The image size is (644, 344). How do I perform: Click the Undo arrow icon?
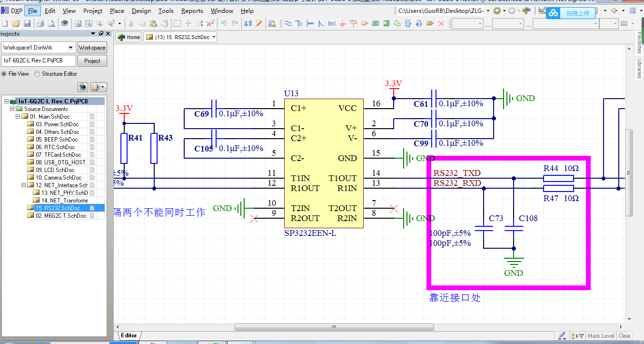coord(224,23)
